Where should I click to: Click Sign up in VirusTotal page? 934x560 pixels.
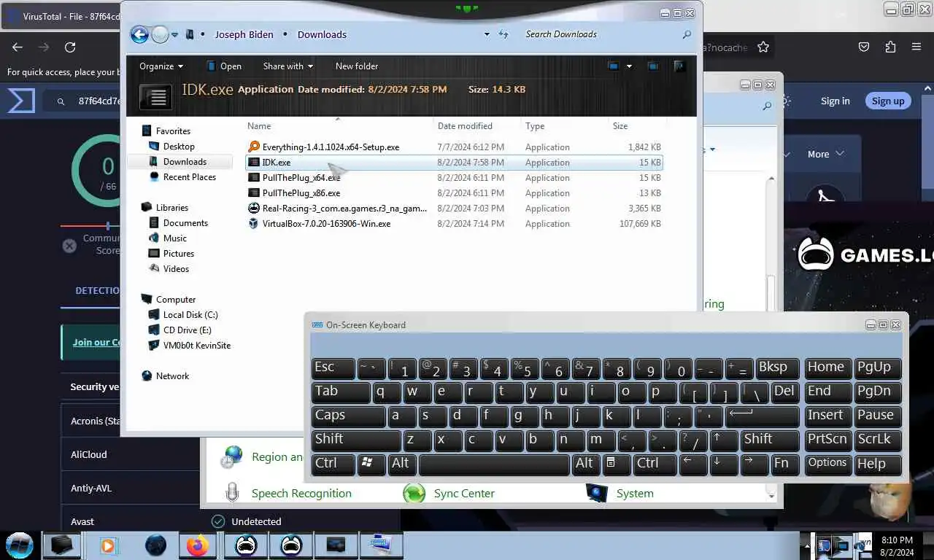pos(888,101)
